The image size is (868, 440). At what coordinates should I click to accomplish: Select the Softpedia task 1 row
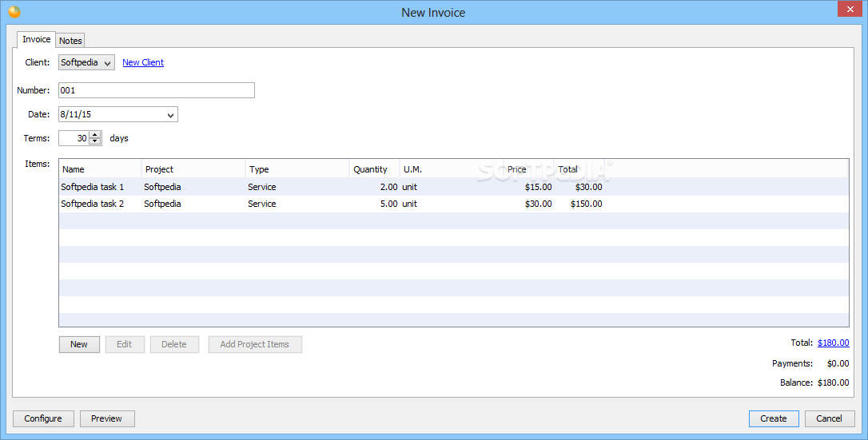click(453, 187)
